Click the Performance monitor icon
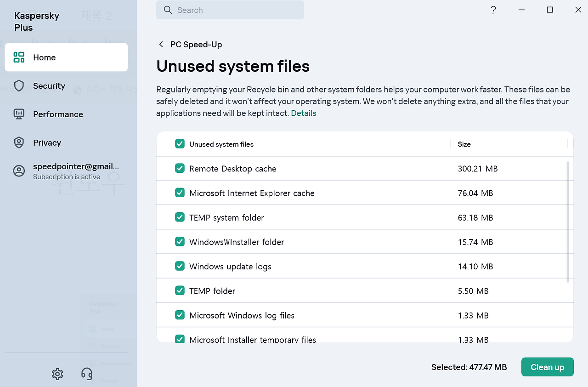Viewport: 588px width, 387px height. tap(19, 114)
